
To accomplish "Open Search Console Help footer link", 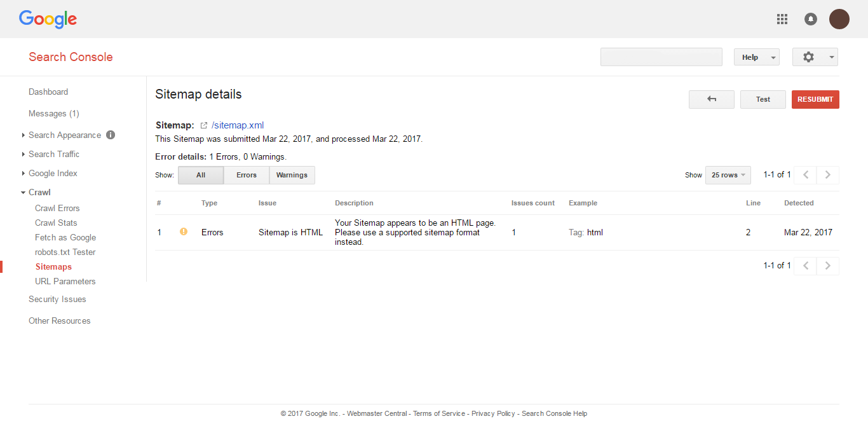I will coord(555,413).
